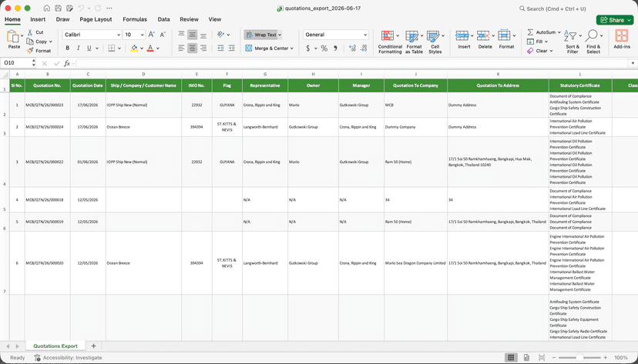Align text to middle vertically
The width and height of the screenshot is (638, 364).
(193, 35)
